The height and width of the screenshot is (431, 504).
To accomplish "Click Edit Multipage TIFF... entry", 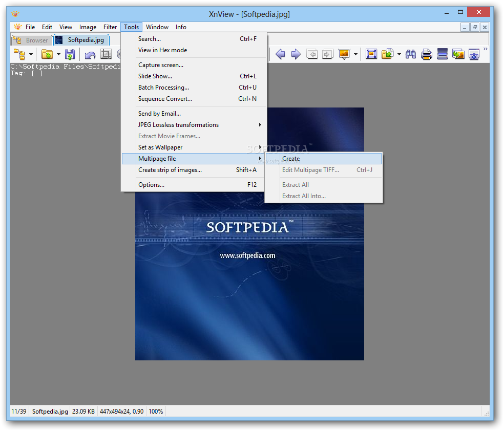I will pyautogui.click(x=324, y=170).
